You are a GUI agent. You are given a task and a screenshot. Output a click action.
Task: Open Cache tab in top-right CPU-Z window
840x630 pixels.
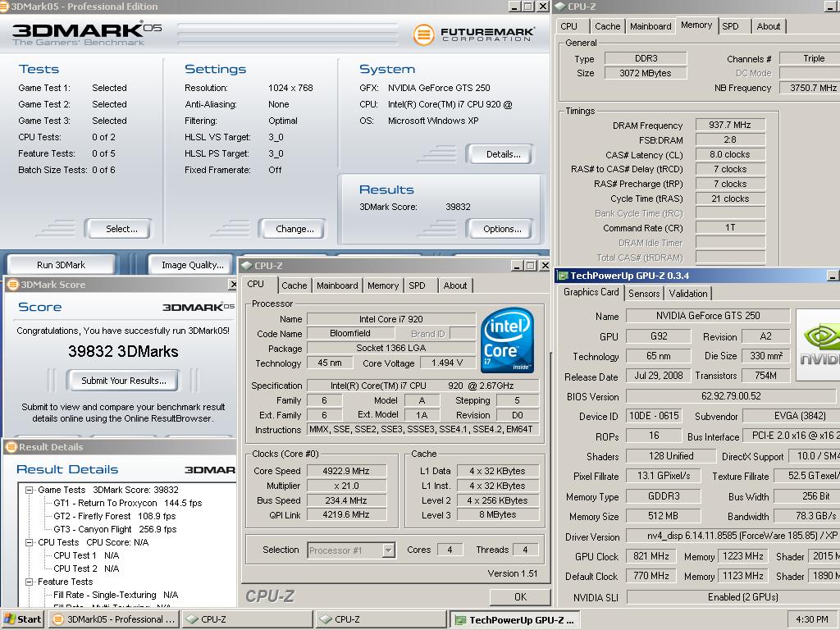tap(608, 26)
